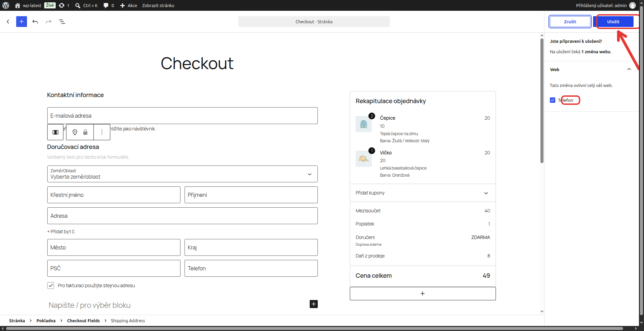644x331 pixels.
Task: Click the Příjmení input field
Action: click(251, 195)
